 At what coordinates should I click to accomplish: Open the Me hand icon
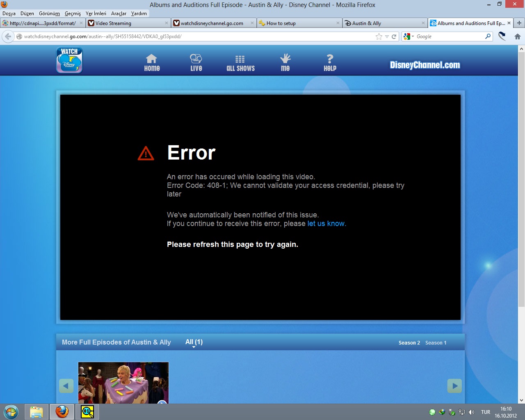point(285,63)
